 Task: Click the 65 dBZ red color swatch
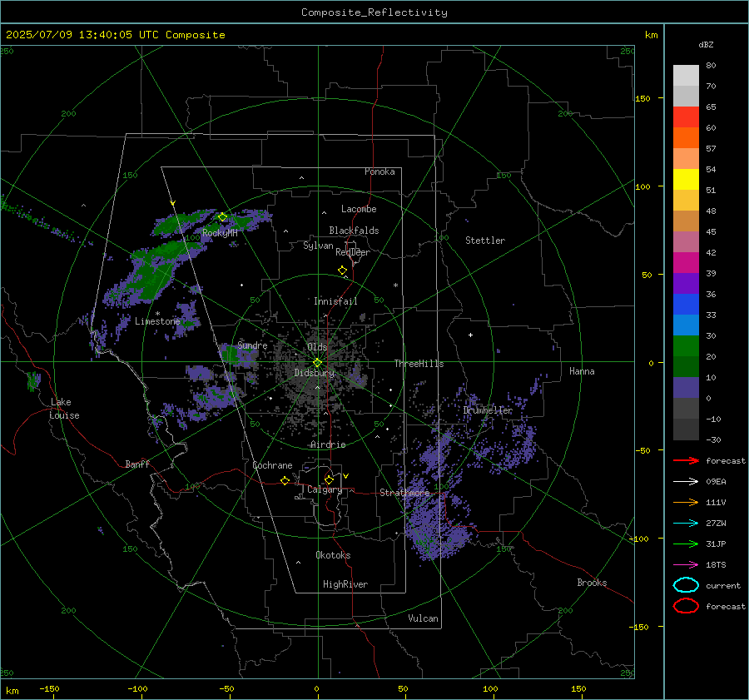point(686,117)
